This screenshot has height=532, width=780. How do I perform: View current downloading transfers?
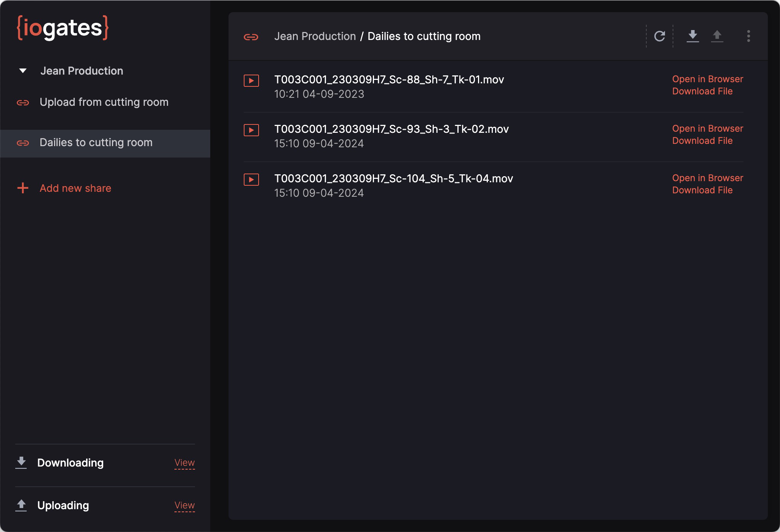tap(184, 463)
